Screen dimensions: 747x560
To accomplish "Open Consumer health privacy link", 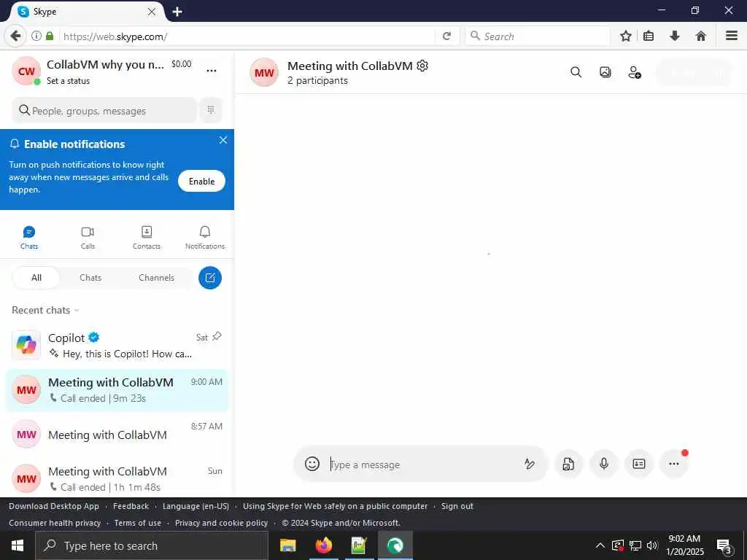I will [x=55, y=523].
